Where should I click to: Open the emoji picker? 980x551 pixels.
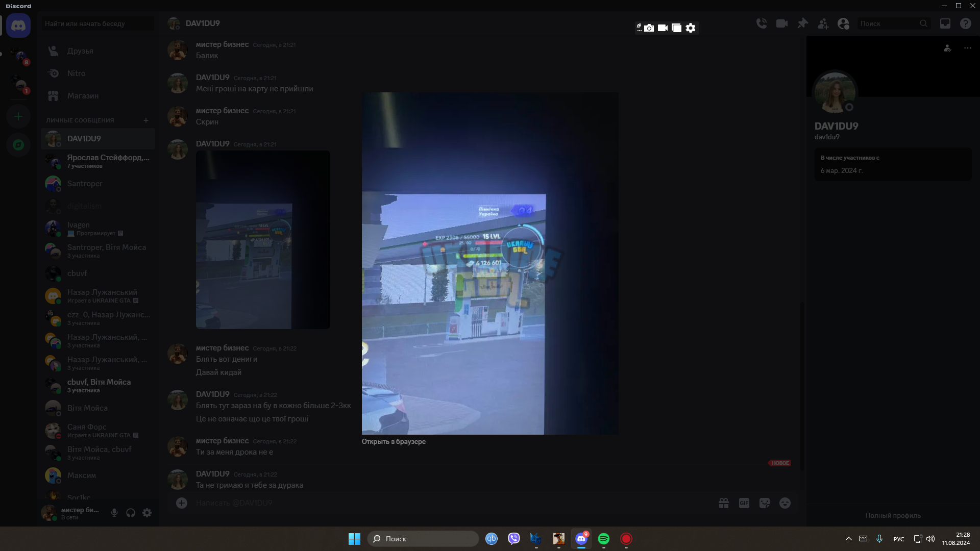tap(785, 503)
